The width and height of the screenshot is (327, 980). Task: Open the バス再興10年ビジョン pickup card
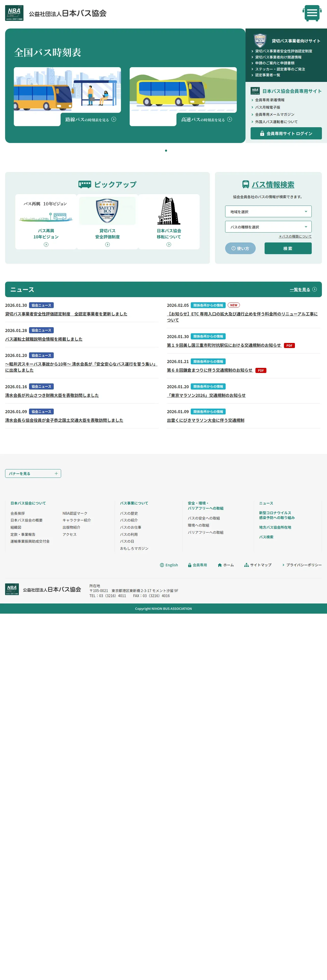[46, 222]
